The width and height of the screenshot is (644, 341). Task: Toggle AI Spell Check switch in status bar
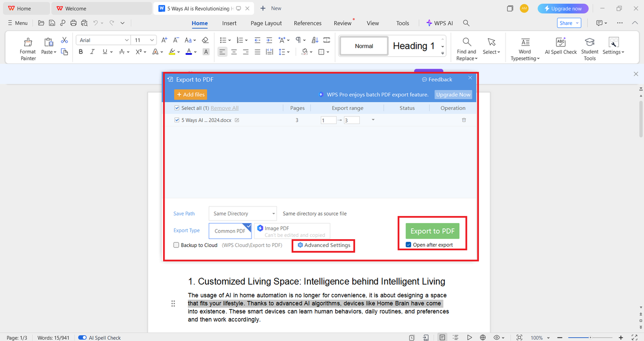tap(83, 337)
